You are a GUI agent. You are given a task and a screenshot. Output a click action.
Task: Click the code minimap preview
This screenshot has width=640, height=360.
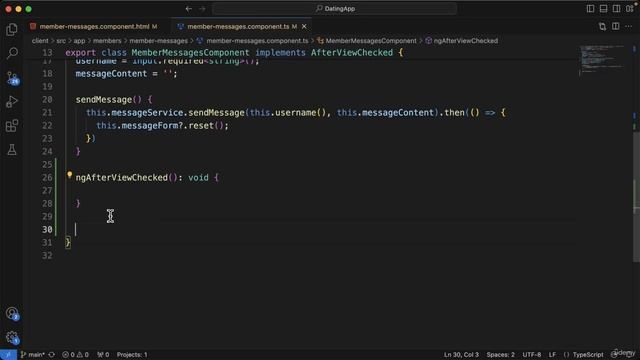point(602,60)
